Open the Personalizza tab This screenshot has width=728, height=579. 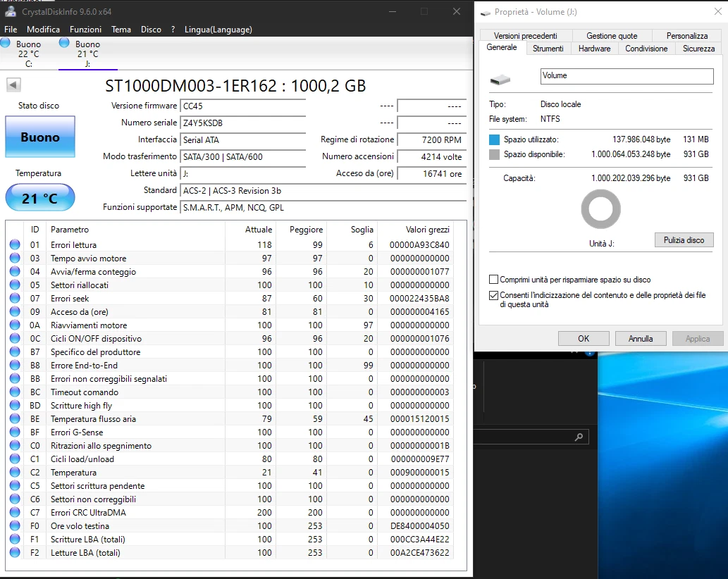pos(687,36)
